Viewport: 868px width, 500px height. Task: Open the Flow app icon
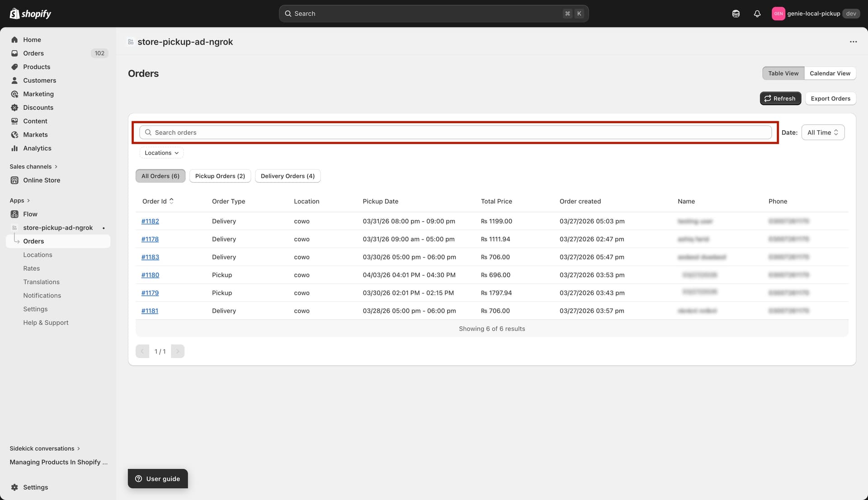point(15,214)
